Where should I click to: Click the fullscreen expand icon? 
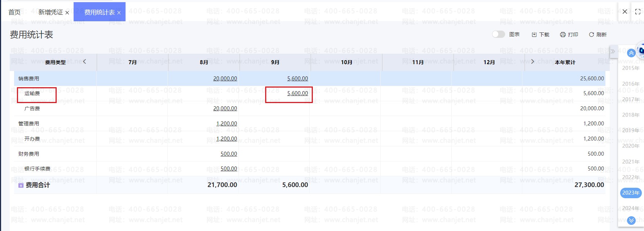(638, 12)
